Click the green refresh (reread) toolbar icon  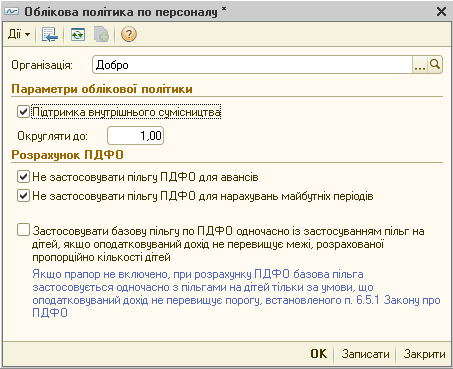coord(78,34)
